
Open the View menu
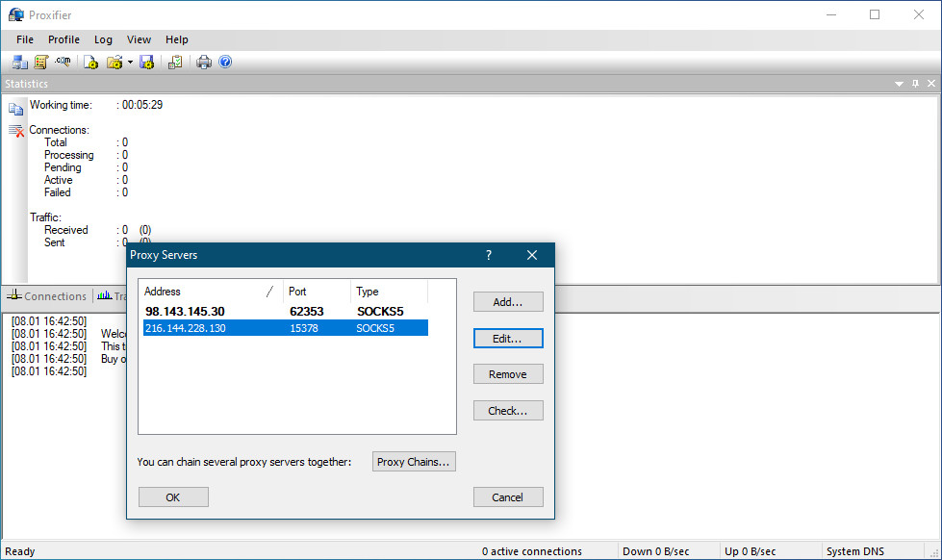pyautogui.click(x=139, y=39)
